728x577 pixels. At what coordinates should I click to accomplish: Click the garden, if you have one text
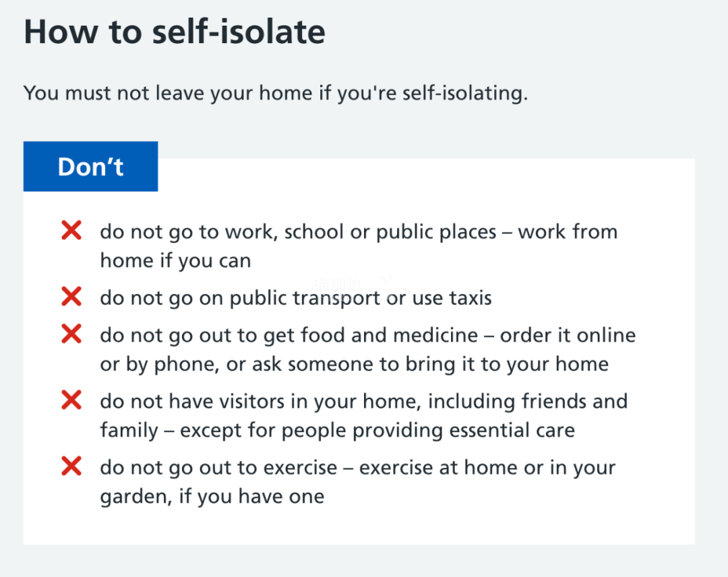click(x=212, y=497)
